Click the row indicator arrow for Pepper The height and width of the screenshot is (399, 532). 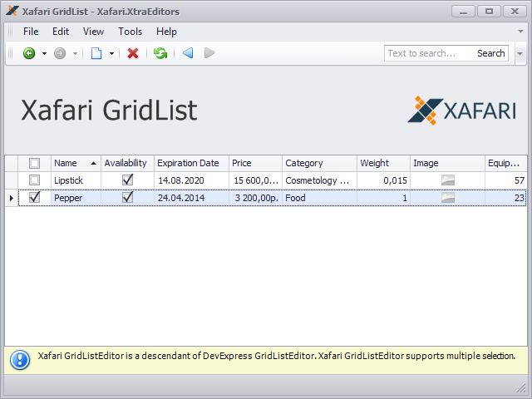click(11, 198)
